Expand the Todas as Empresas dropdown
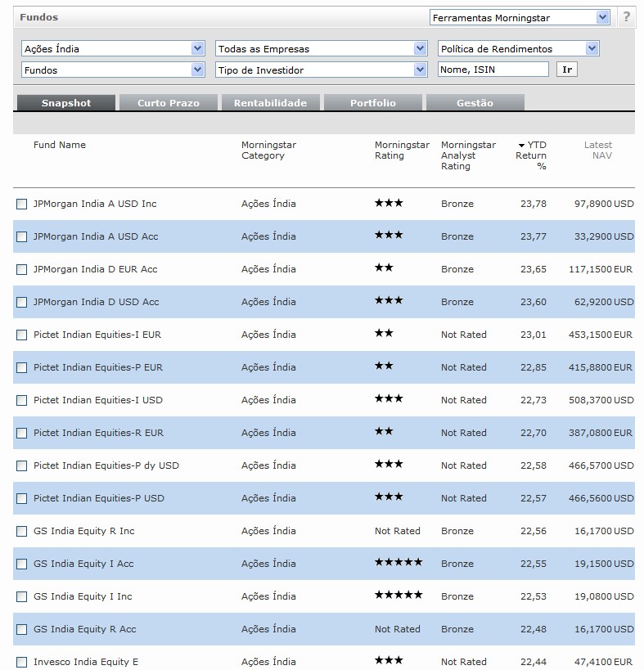The width and height of the screenshot is (644, 670). (x=321, y=49)
